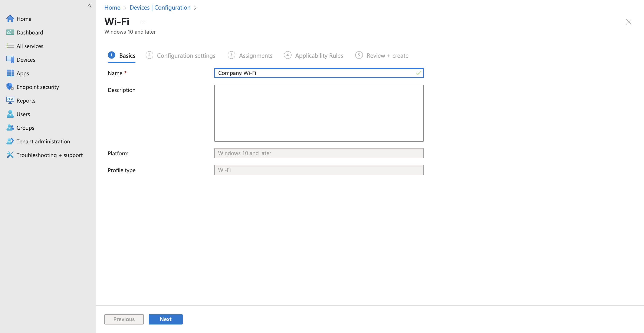Screen dimensions: 644x333
Task: Click the step 4 circle badge
Action: pyautogui.click(x=287, y=55)
